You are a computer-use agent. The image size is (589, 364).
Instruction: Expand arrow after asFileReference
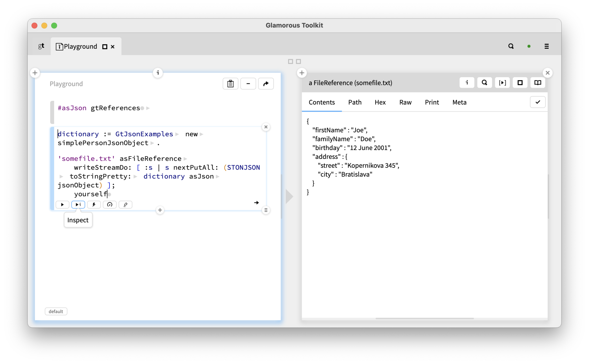[185, 159]
